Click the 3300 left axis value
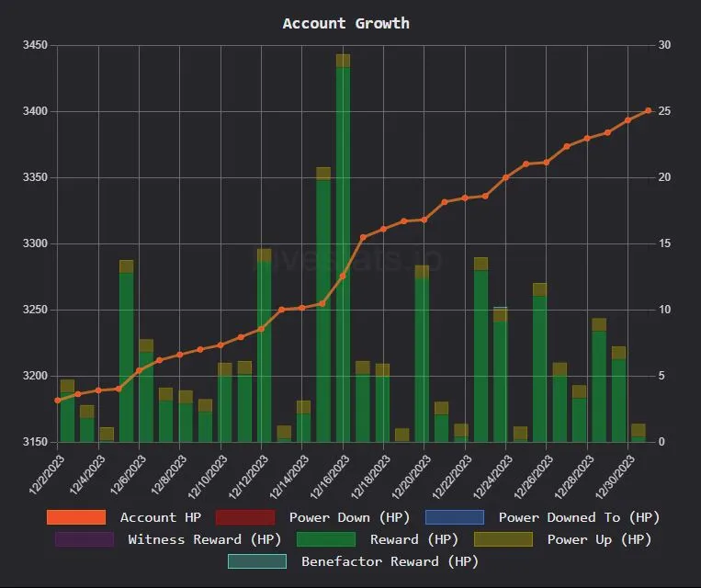Screen dimensions: 701x588 (35, 243)
